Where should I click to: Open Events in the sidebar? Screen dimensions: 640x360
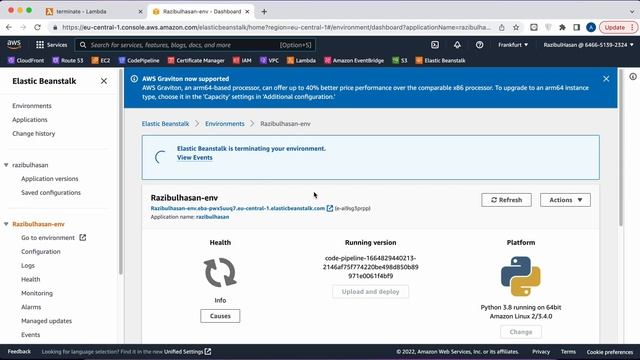(x=31, y=335)
